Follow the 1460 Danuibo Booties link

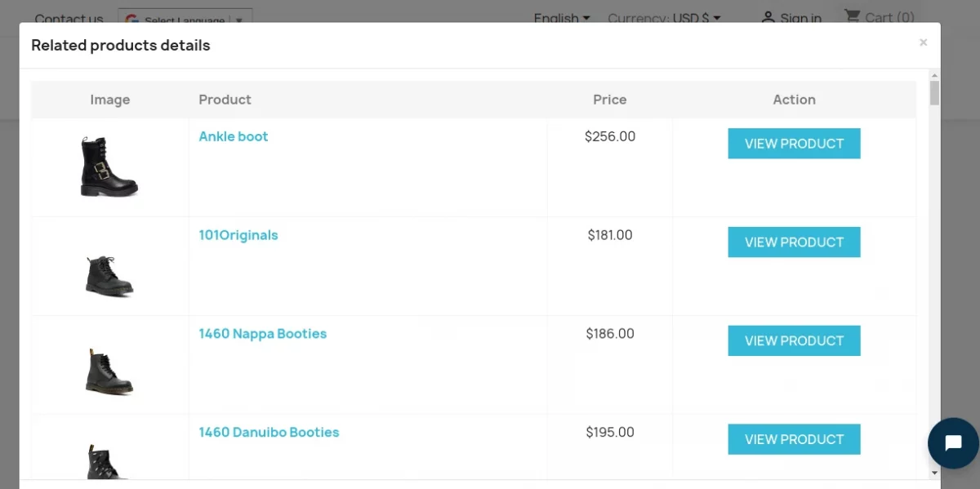269,433
